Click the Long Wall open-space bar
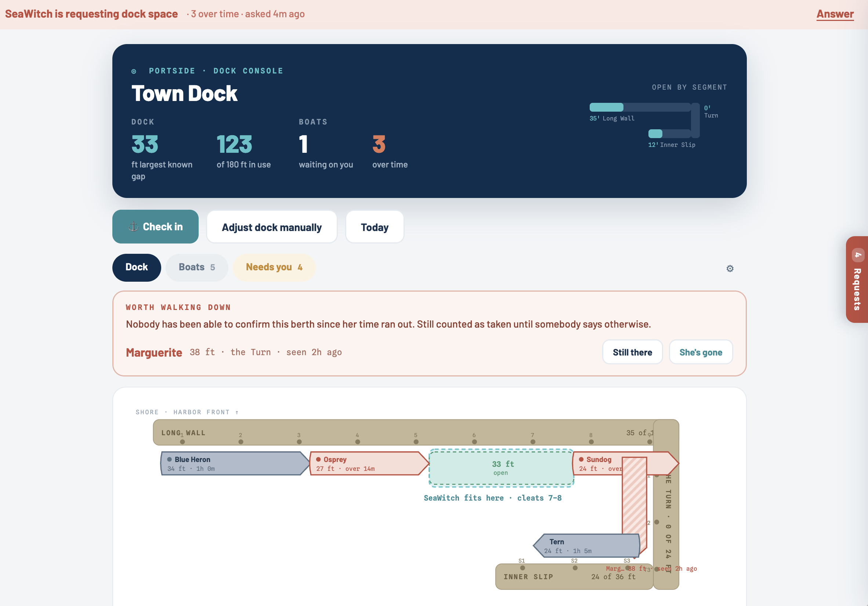Screen dimensions: 868x606 click(x=640, y=107)
